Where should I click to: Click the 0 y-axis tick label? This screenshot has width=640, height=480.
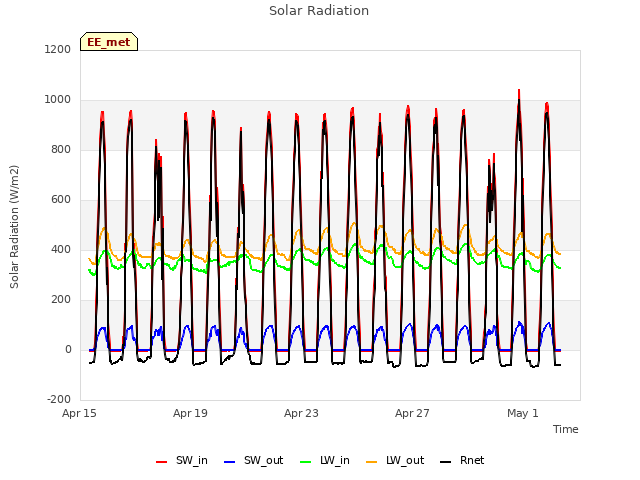pyautogui.click(x=68, y=350)
